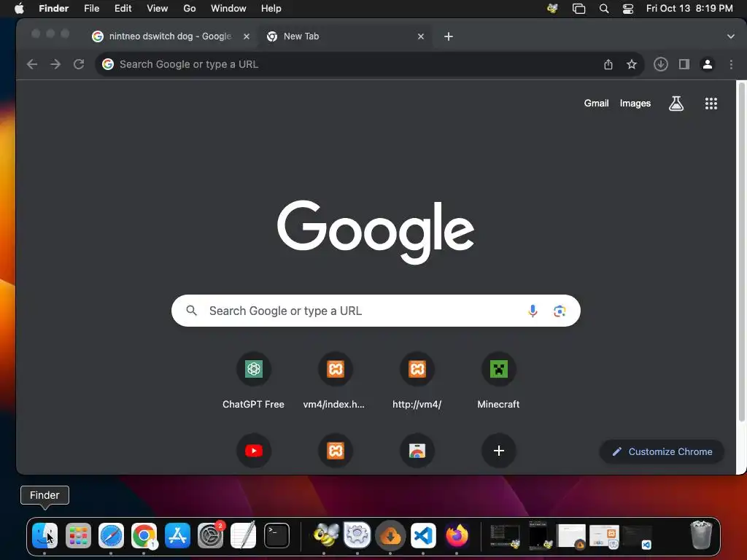The width and height of the screenshot is (747, 560).
Task: Open Chrome from the Dock
Action: pyautogui.click(x=144, y=535)
